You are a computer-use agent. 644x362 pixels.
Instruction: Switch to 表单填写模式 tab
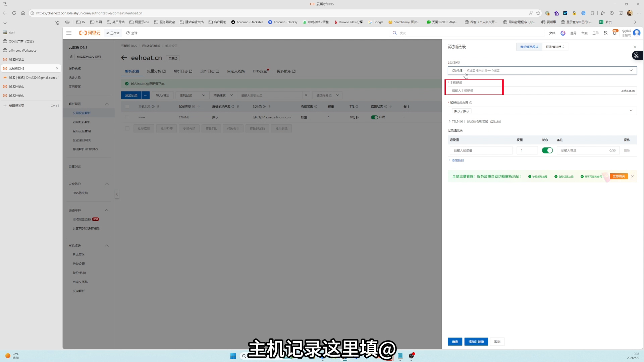529,47
